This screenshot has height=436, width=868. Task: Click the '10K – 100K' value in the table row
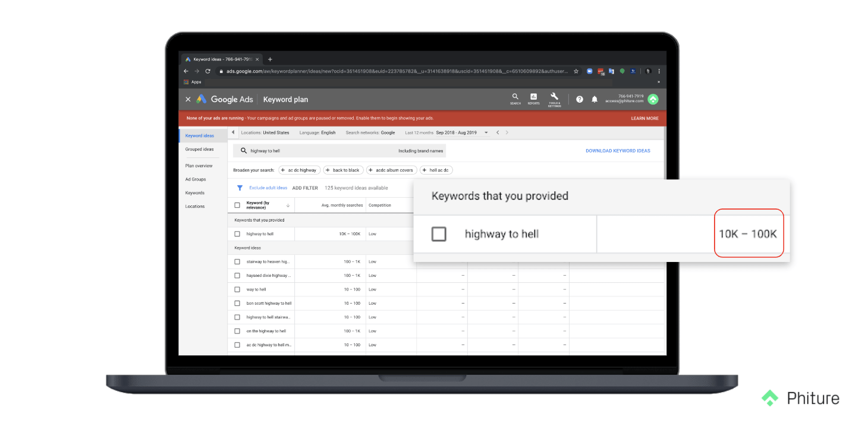pos(350,234)
